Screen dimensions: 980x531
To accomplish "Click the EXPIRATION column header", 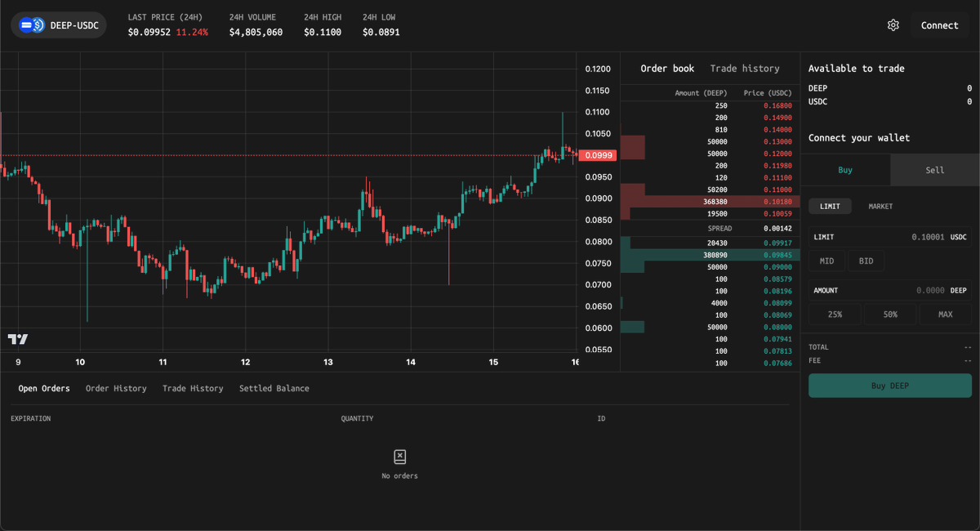I will click(x=30, y=418).
